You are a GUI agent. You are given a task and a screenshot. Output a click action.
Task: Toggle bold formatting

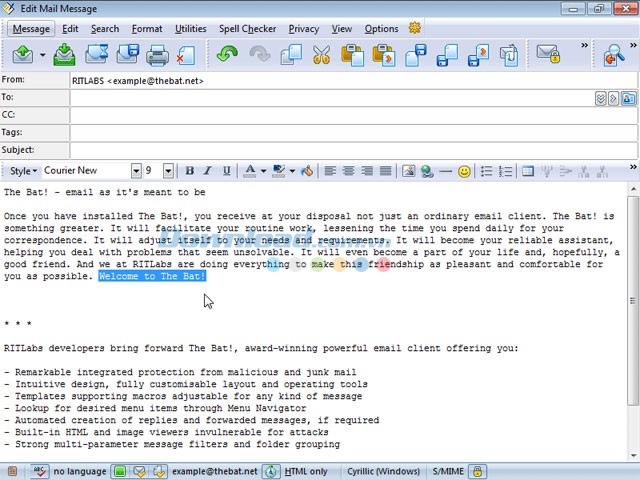click(x=190, y=171)
